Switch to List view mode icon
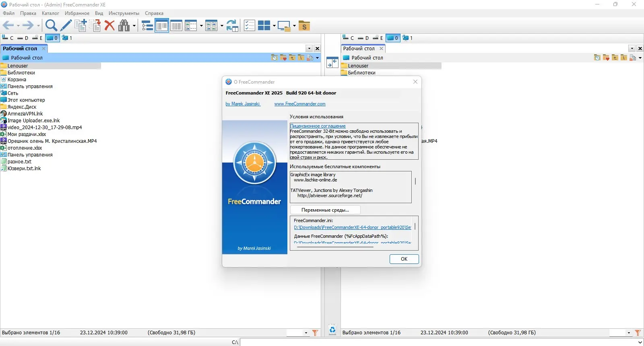644x346 pixels. point(176,26)
